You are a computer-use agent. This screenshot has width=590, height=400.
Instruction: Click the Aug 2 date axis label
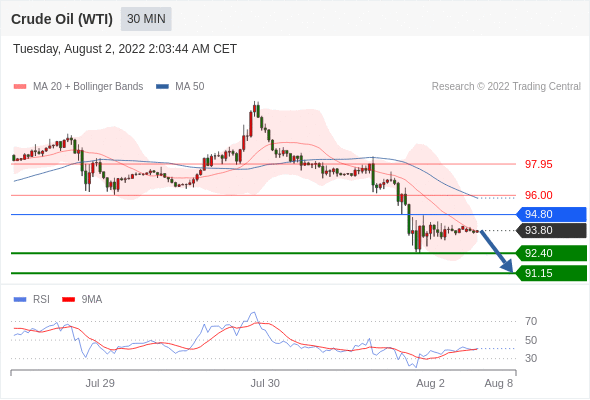tap(430, 383)
